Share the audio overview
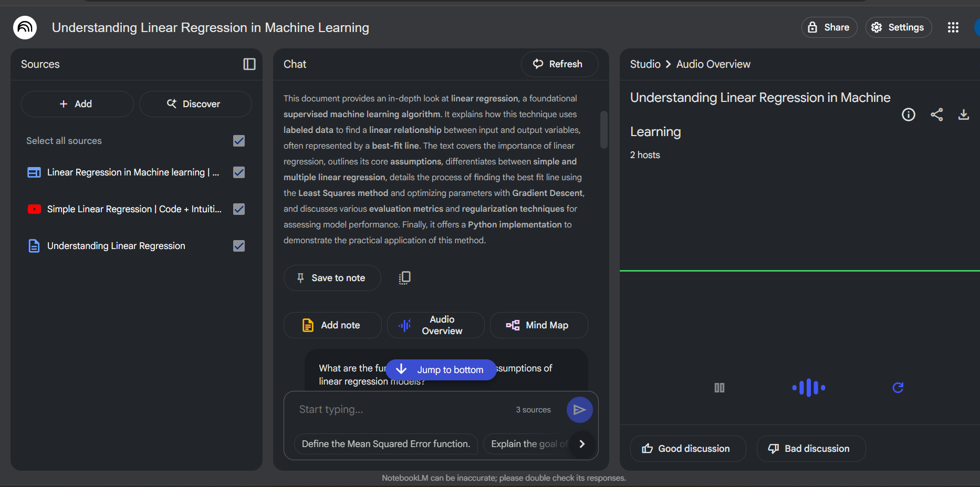980x487 pixels. point(936,115)
